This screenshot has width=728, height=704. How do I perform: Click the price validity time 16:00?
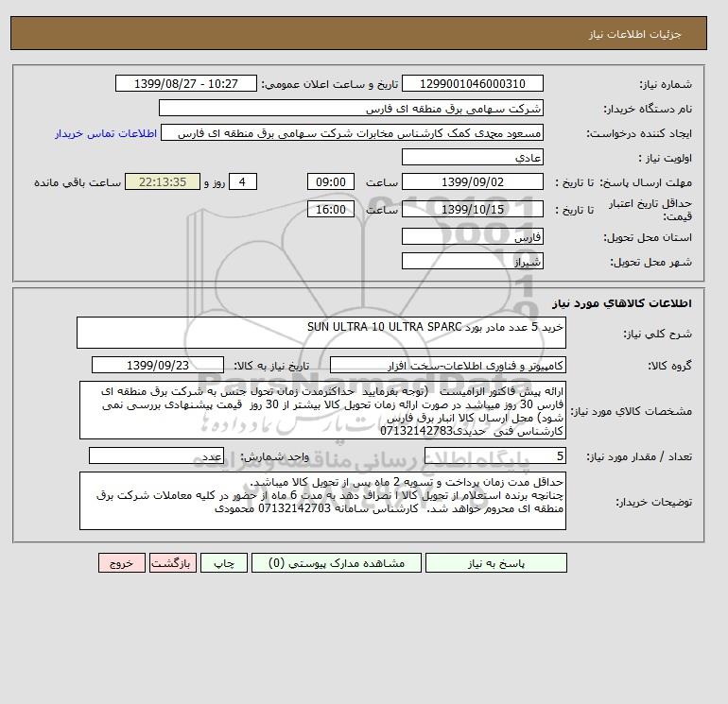[331, 209]
